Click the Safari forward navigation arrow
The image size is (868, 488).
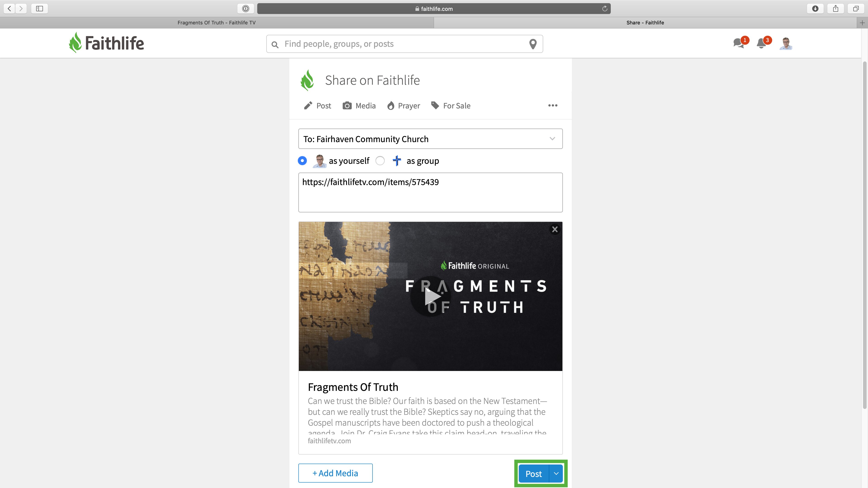coord(21,8)
